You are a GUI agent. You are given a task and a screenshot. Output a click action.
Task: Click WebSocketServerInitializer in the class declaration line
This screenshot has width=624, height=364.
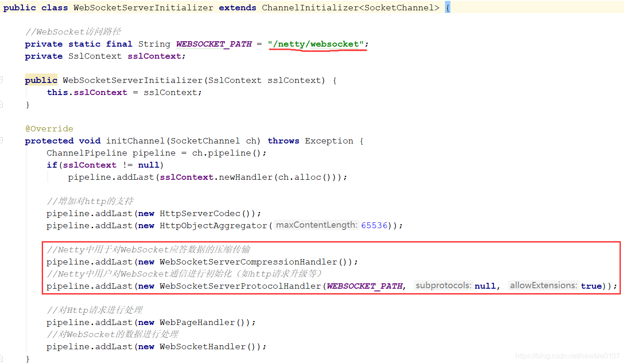[144, 8]
